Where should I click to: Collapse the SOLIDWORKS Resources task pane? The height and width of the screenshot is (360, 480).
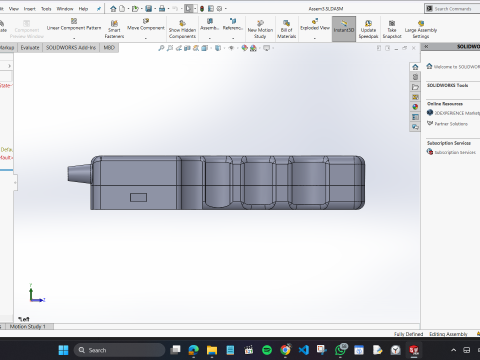(426, 47)
